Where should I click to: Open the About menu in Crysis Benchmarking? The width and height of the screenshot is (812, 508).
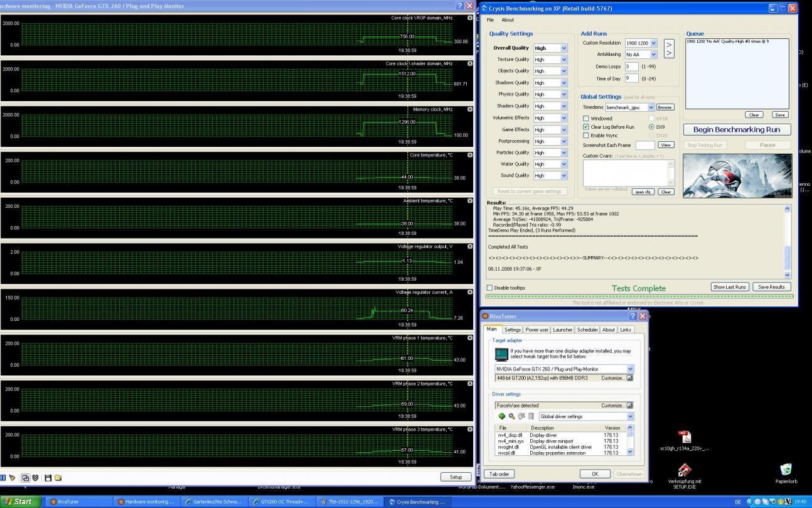[x=508, y=20]
